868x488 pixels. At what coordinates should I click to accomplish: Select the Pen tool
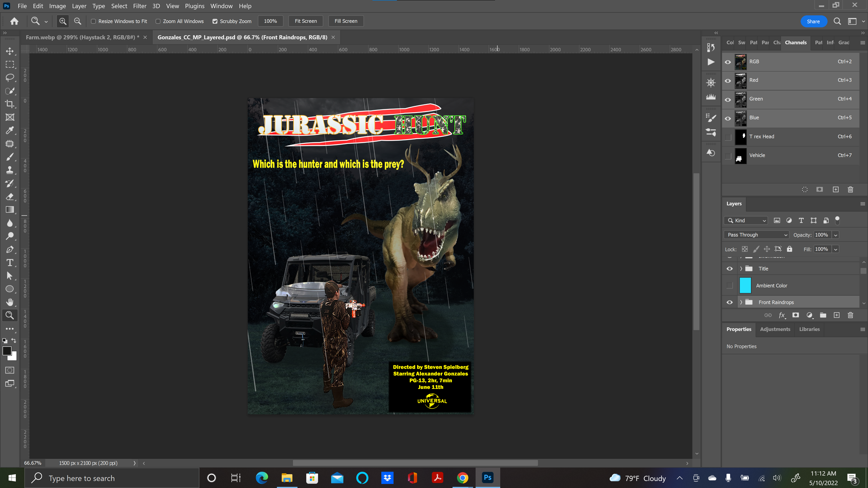click(x=10, y=250)
